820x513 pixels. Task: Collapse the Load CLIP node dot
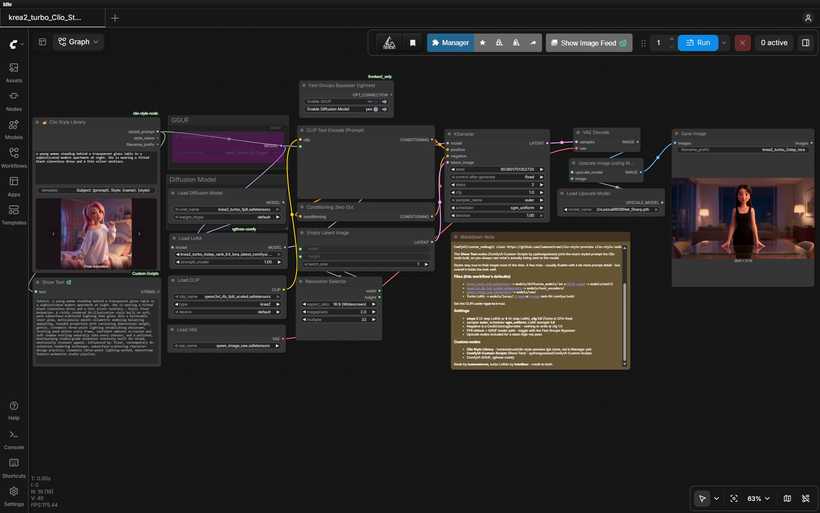click(x=173, y=280)
